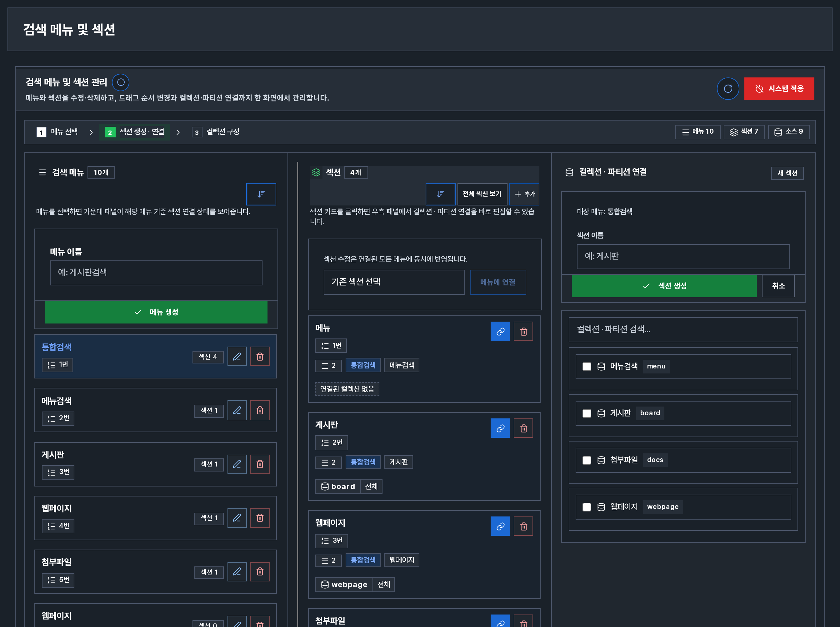Click the sort icon in the 섹션 panel

440,194
